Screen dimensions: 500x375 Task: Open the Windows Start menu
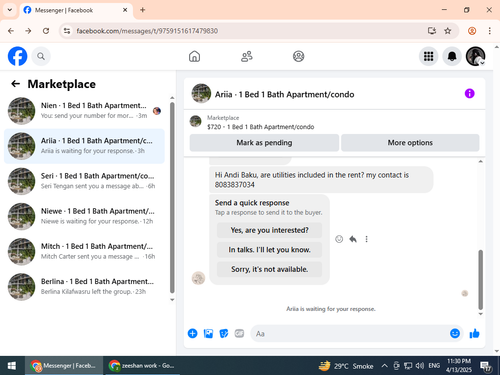pos(12,366)
